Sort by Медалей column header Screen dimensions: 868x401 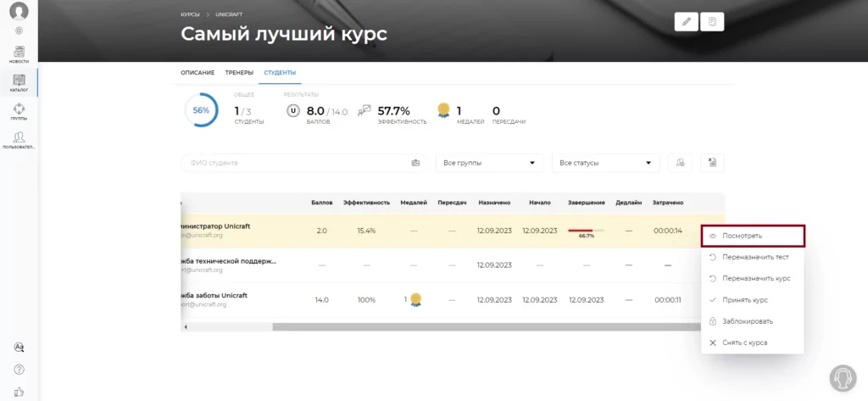(414, 203)
